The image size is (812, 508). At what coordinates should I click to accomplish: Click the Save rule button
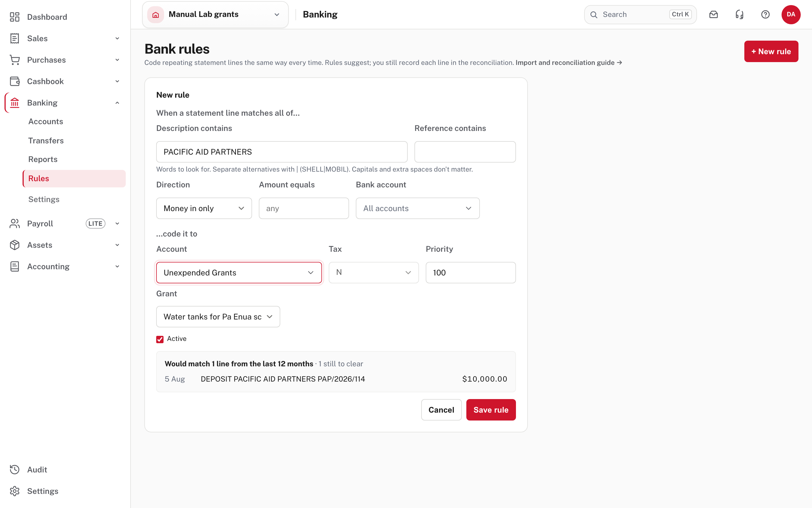491,410
